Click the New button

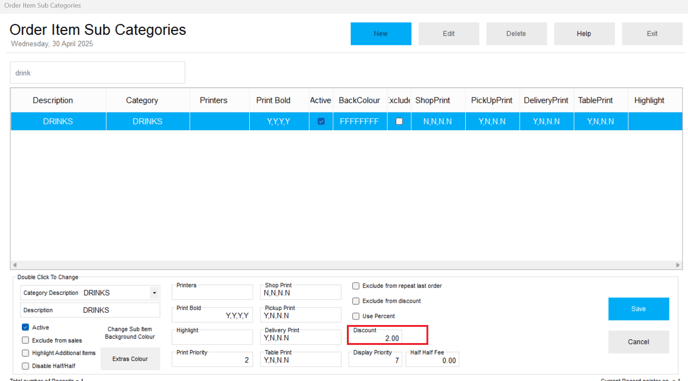click(381, 34)
